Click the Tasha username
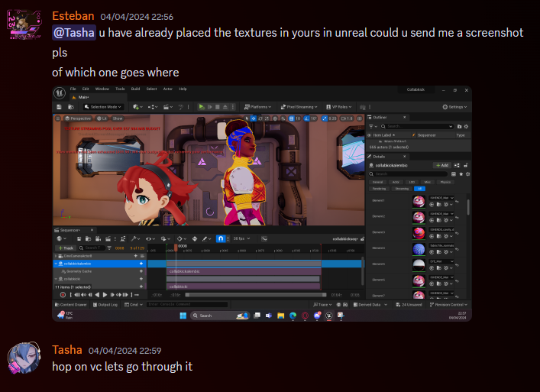Screen dimensions: 540x392 tap(66, 350)
